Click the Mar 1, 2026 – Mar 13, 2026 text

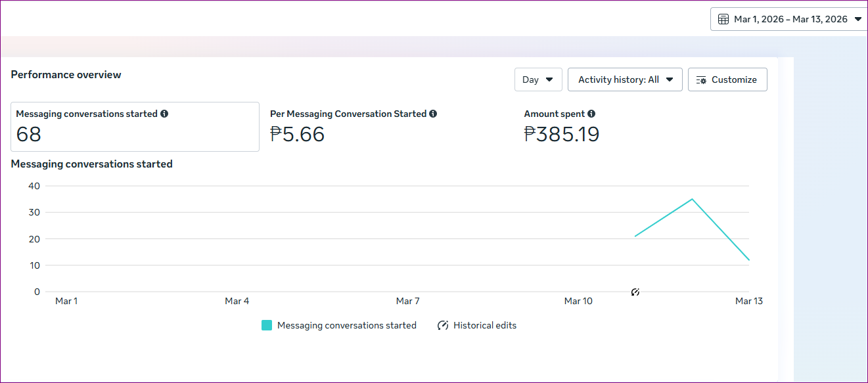790,19
